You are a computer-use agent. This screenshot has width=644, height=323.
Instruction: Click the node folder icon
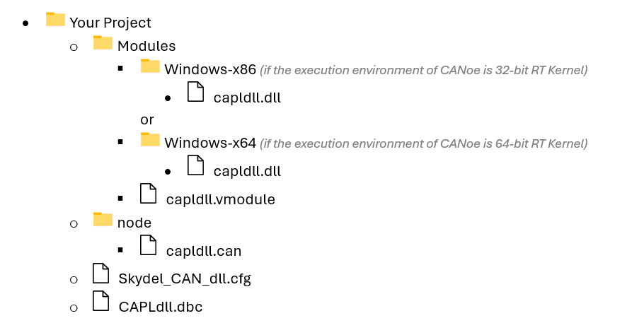tap(103, 219)
